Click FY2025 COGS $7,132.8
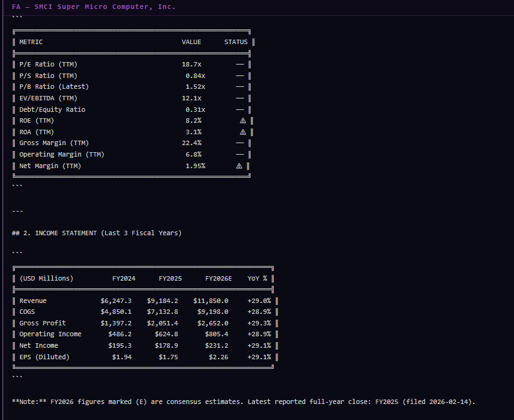Viewport: 514px width, 420px height. tap(162, 312)
